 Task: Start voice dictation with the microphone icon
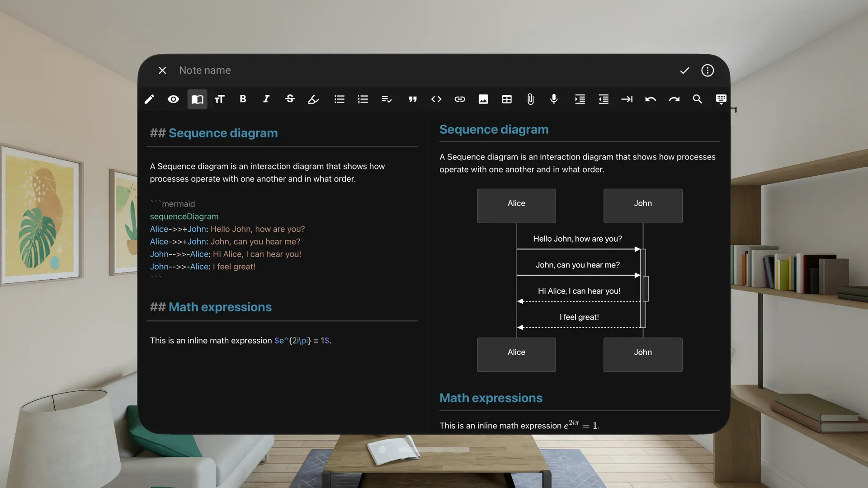pos(553,99)
